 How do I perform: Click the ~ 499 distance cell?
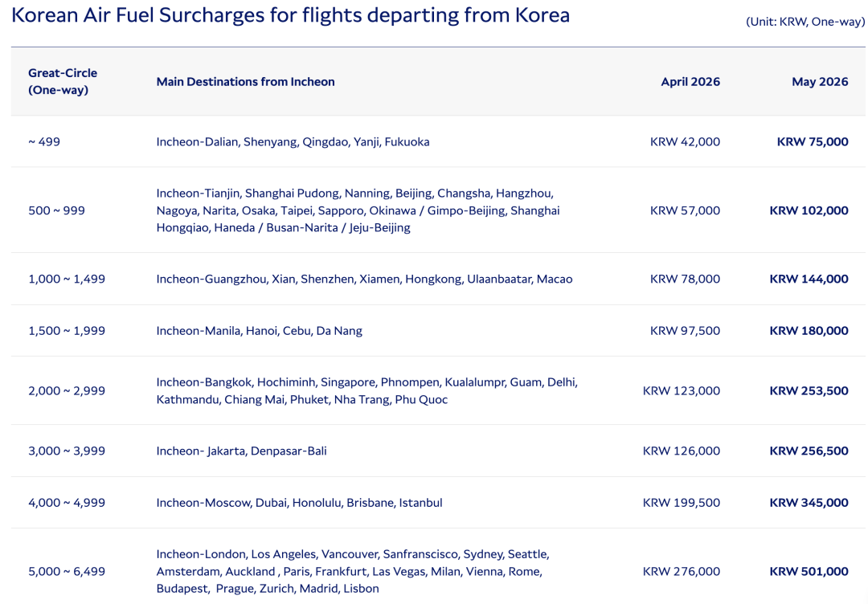[x=44, y=142]
